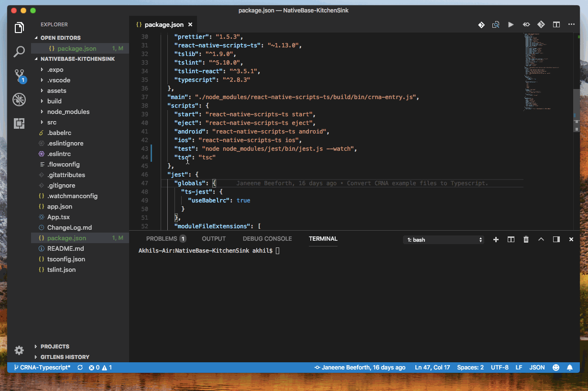
Task: Select the package.json editor tab
Action: pos(164,24)
